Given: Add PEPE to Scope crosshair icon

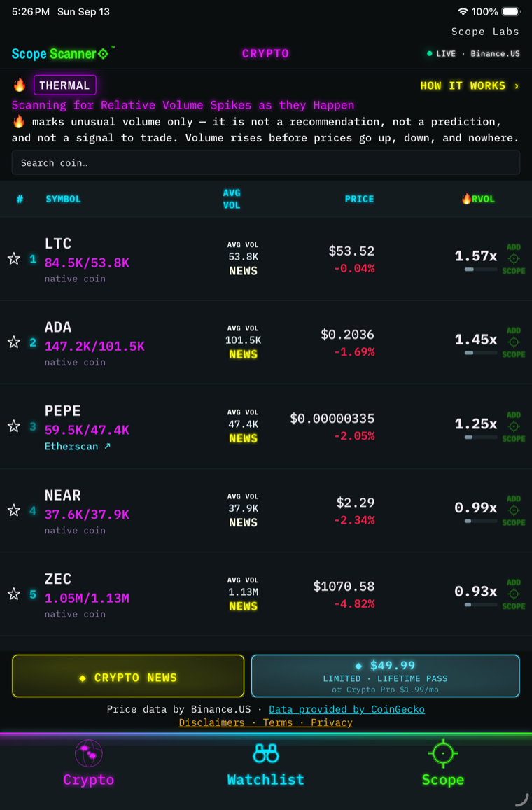Looking at the screenshot, I should (513, 426).
